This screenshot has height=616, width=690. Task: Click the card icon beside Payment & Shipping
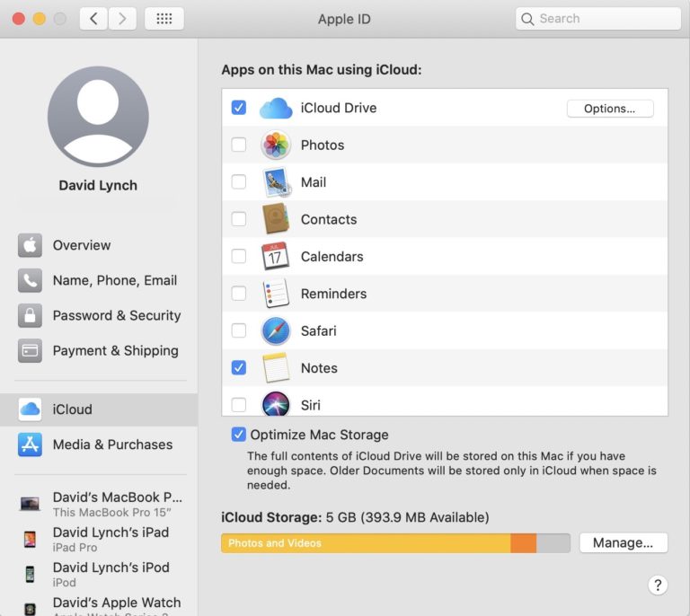[x=30, y=350]
